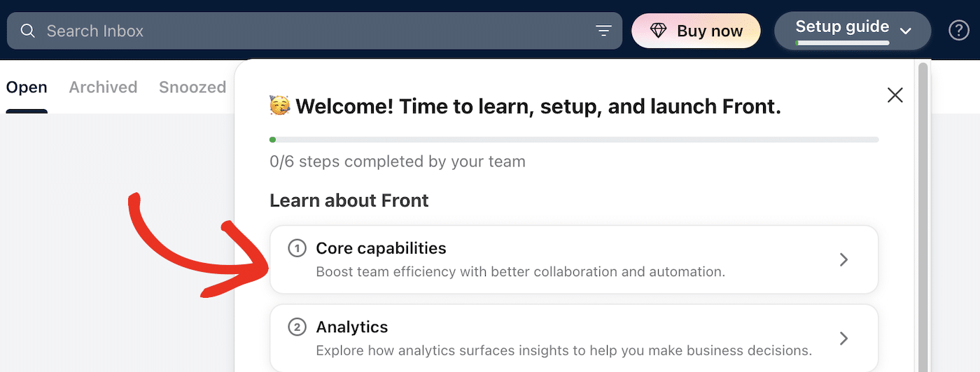
Task: Click the diamond icon on Buy now
Action: click(659, 31)
